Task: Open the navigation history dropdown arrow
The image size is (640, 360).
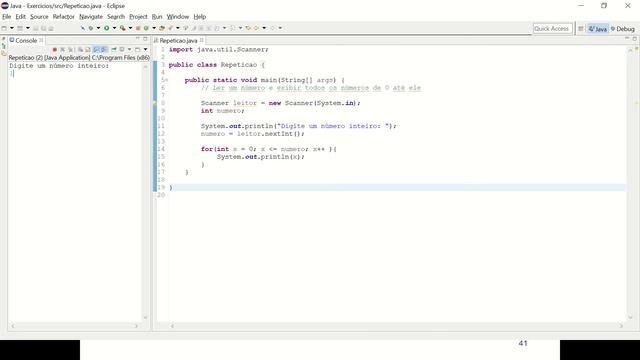Action: click(x=264, y=28)
